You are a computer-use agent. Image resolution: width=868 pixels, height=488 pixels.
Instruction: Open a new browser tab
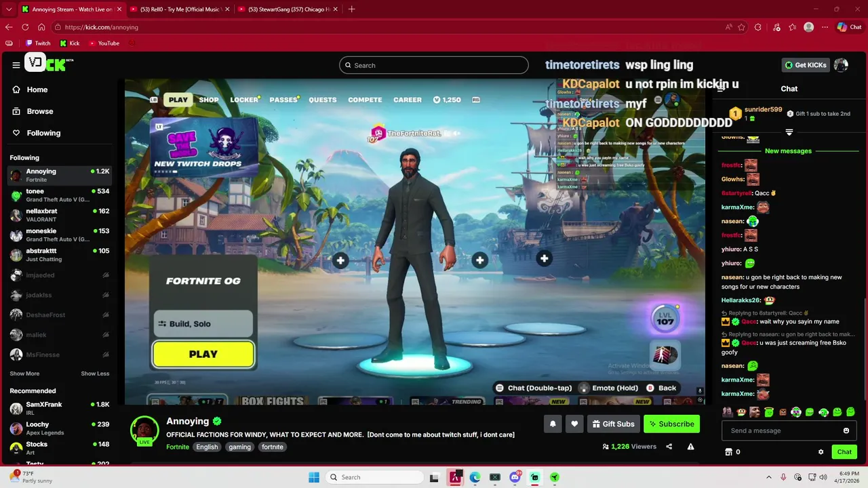pyautogui.click(x=351, y=9)
